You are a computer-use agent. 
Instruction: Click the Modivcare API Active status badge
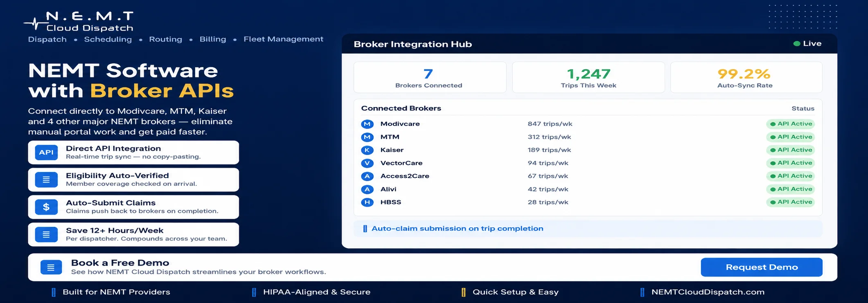[791, 124]
